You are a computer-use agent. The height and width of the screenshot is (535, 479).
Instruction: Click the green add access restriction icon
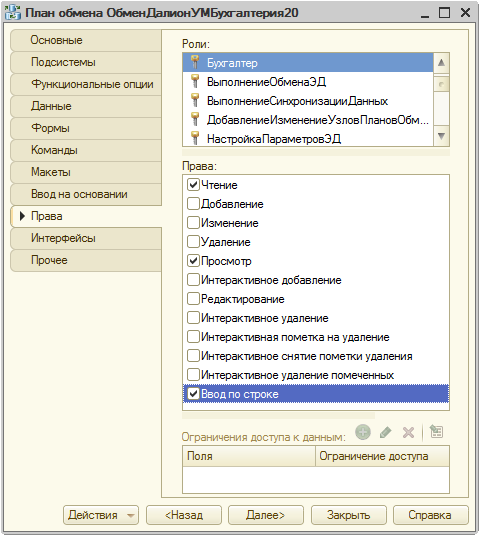pyautogui.click(x=363, y=432)
